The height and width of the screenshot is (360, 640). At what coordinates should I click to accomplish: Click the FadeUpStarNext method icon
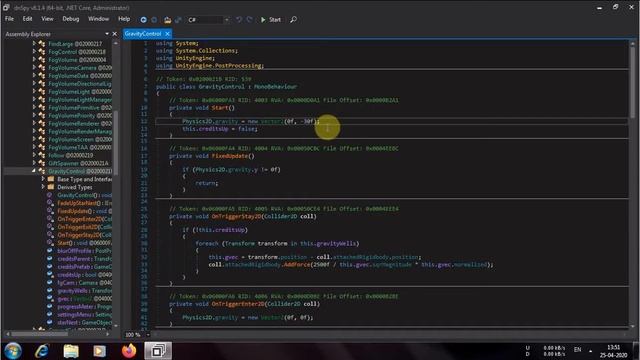(x=50, y=203)
